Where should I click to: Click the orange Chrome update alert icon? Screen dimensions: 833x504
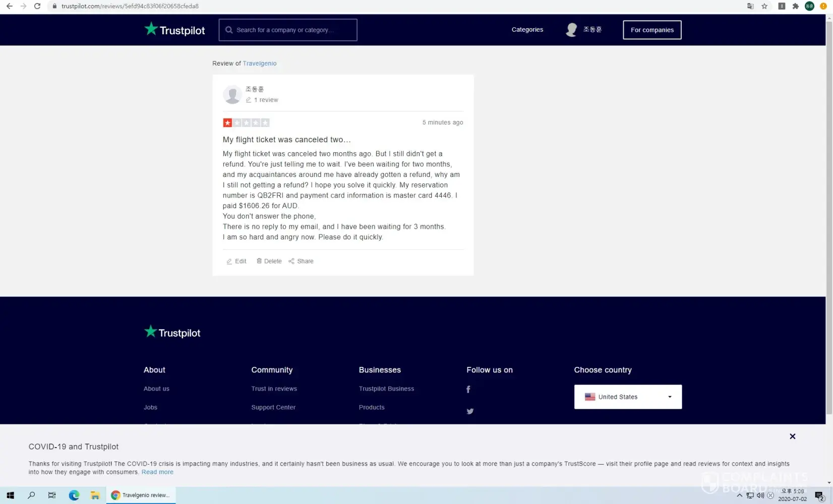[x=823, y=6]
